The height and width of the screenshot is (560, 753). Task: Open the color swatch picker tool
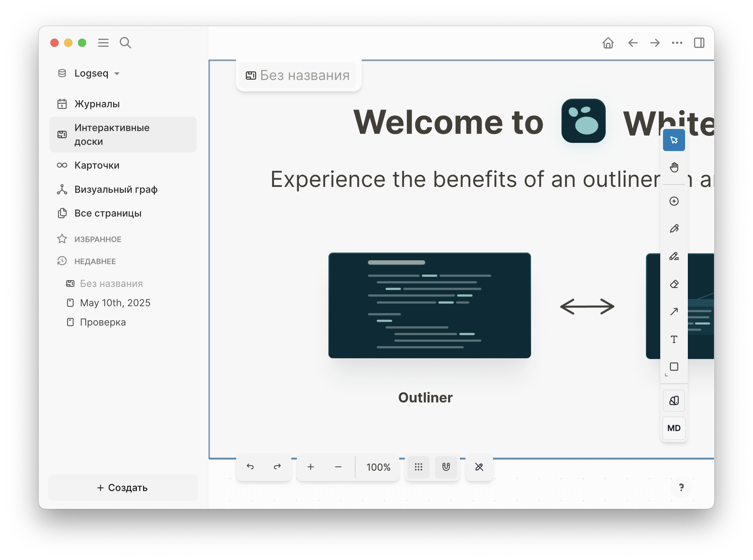click(x=674, y=400)
